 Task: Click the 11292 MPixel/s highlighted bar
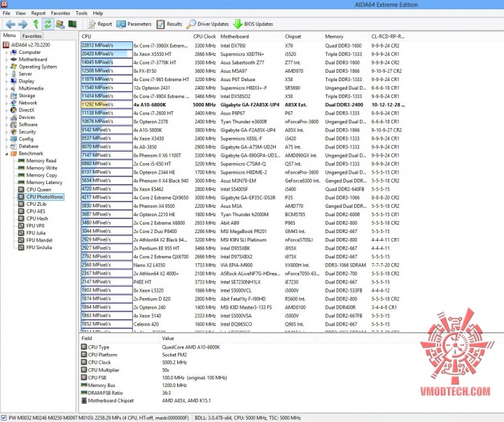[x=106, y=104]
